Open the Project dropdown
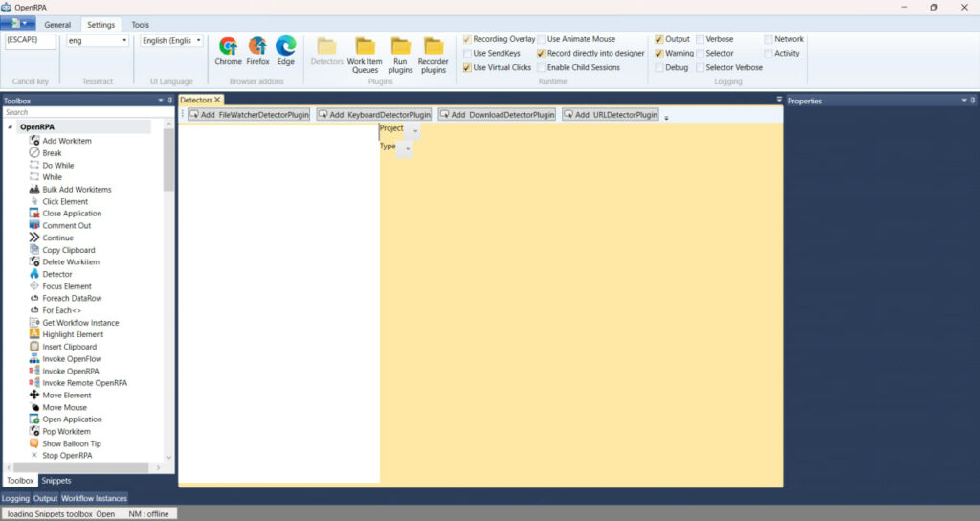Viewport: 980px width, 521px height. coord(415,130)
